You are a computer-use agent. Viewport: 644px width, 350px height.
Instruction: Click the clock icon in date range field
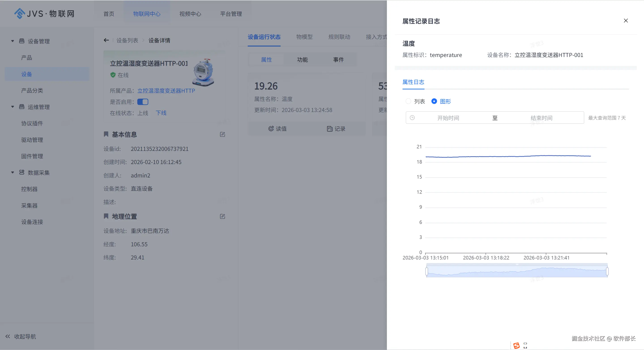point(412,118)
